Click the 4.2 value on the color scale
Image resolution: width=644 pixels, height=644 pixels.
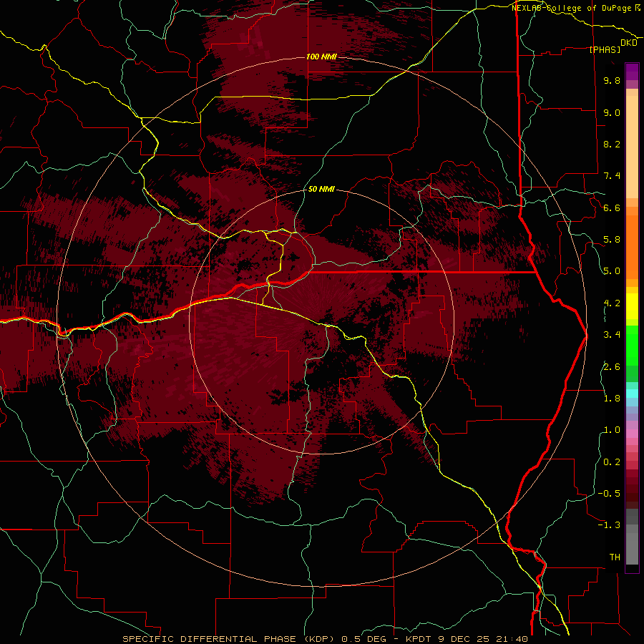tap(612, 303)
